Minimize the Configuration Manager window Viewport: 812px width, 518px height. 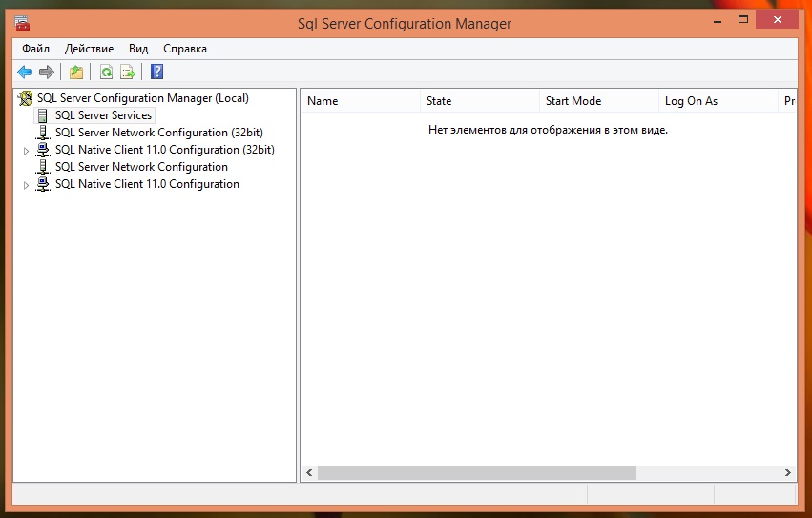point(718,21)
